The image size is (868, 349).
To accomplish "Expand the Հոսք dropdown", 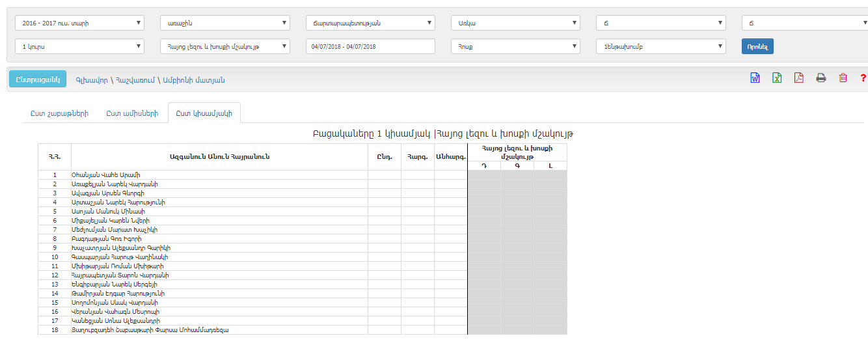I will click(515, 46).
